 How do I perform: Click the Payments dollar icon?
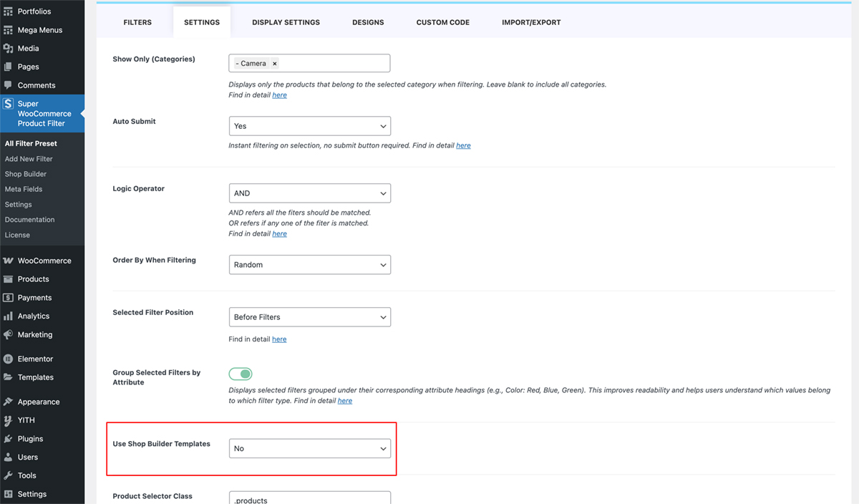(9, 298)
